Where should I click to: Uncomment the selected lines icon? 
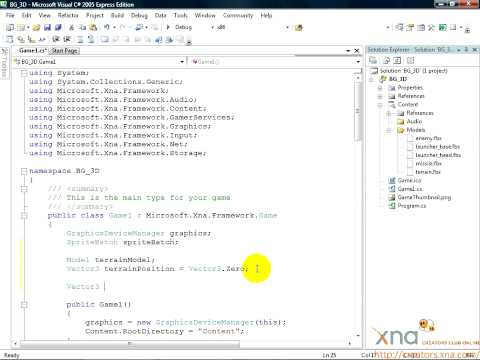[91, 40]
